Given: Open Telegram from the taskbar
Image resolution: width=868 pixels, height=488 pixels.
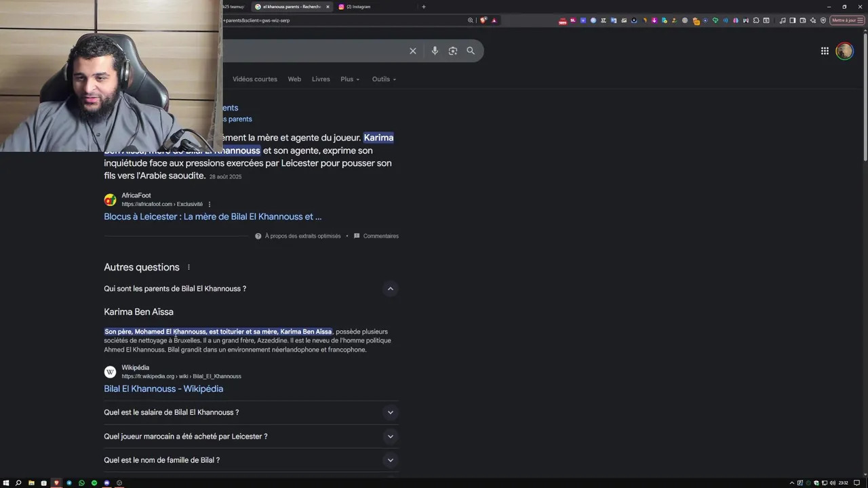Looking at the screenshot, I should coord(69,483).
